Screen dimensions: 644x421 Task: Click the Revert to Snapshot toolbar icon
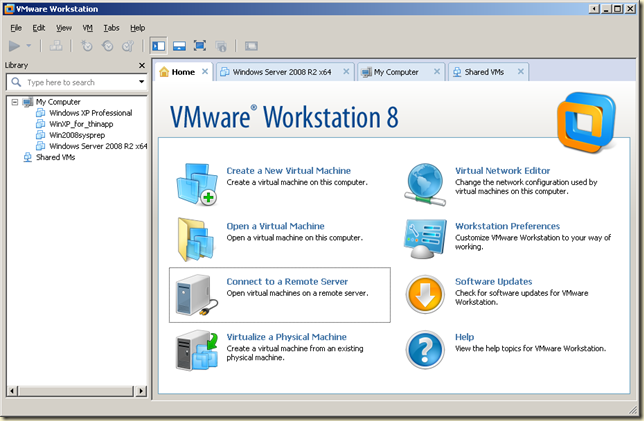[108, 46]
